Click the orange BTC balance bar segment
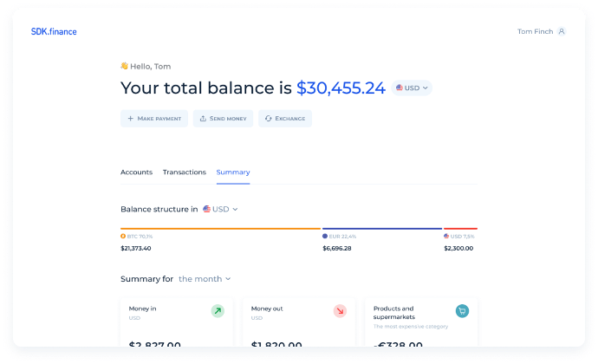 point(220,229)
